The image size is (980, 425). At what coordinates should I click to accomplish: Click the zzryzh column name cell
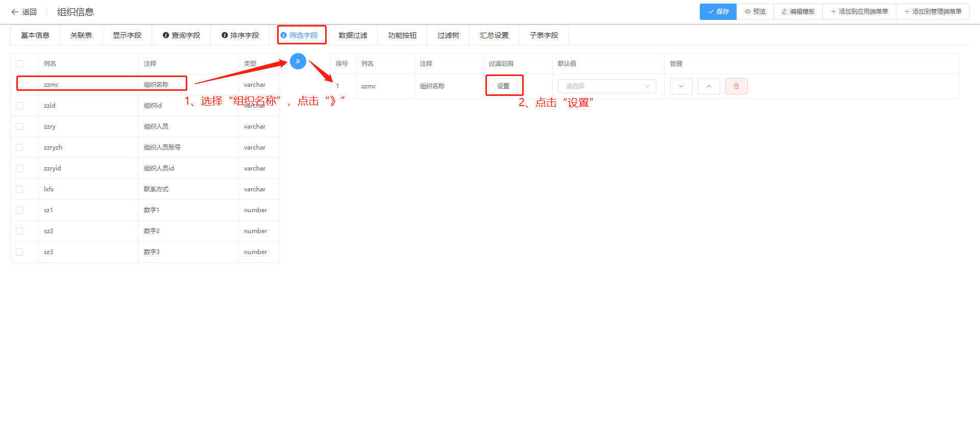tap(88, 147)
